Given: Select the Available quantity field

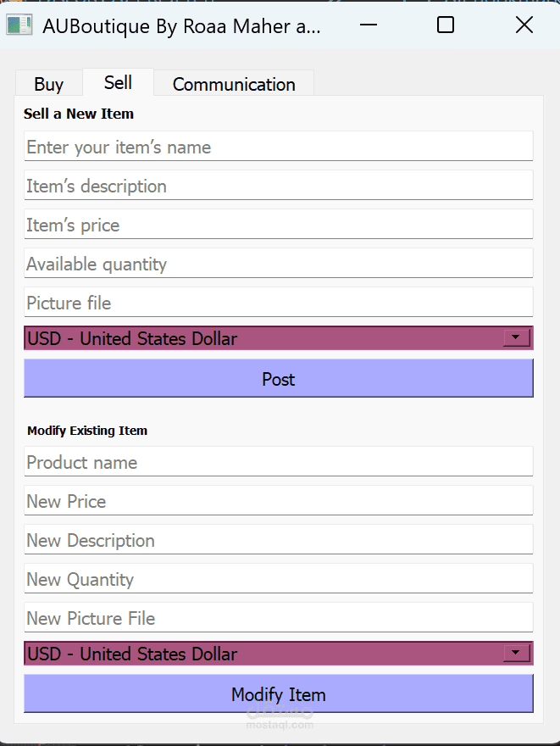Looking at the screenshot, I should (x=278, y=264).
